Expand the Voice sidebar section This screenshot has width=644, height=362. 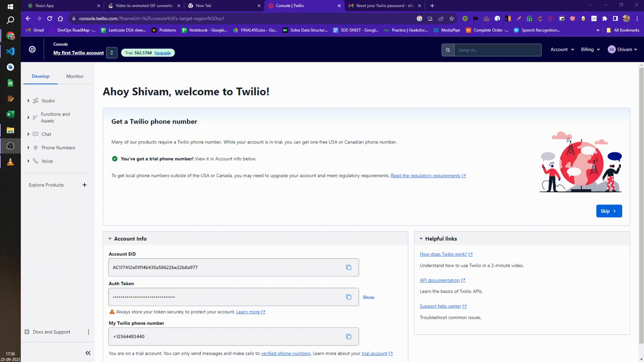[28, 161]
